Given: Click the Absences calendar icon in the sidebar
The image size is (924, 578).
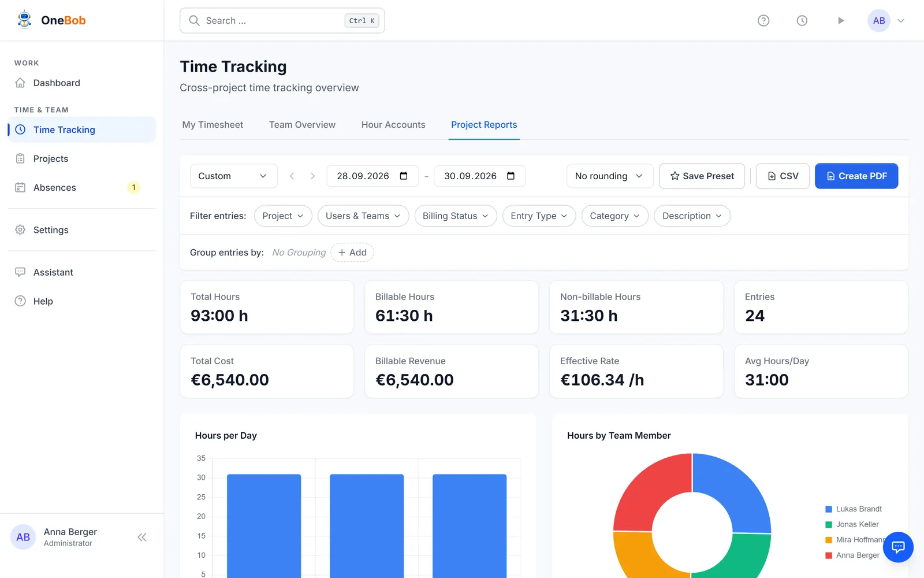Looking at the screenshot, I should (20, 187).
